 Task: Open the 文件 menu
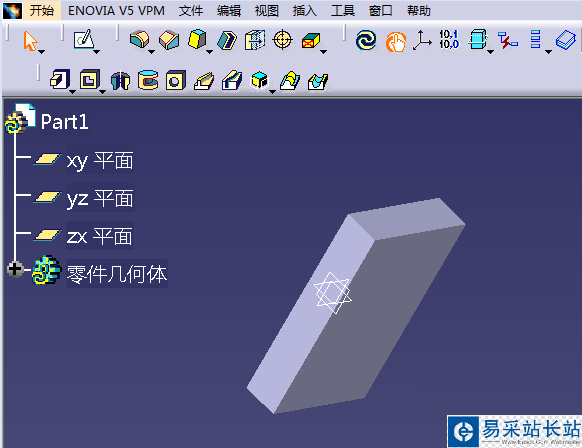(x=191, y=11)
